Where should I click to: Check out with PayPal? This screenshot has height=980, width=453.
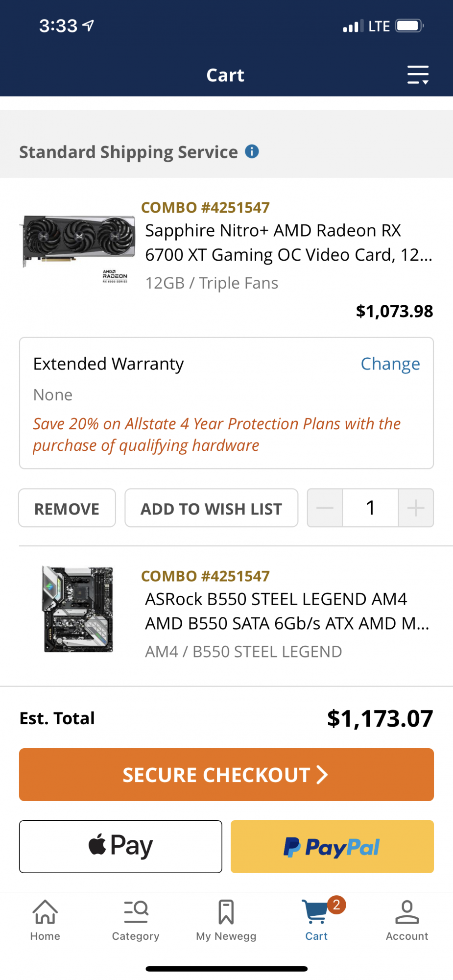point(332,846)
